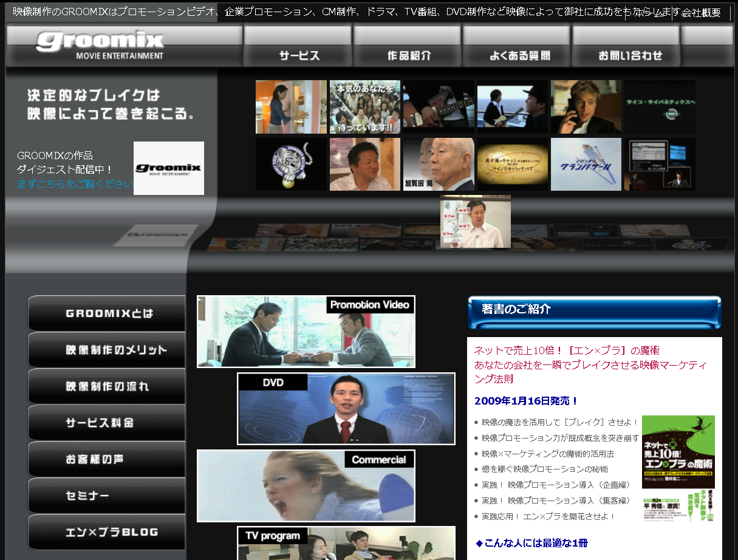Open 映像制作のメリット sidebar button

coord(107,350)
